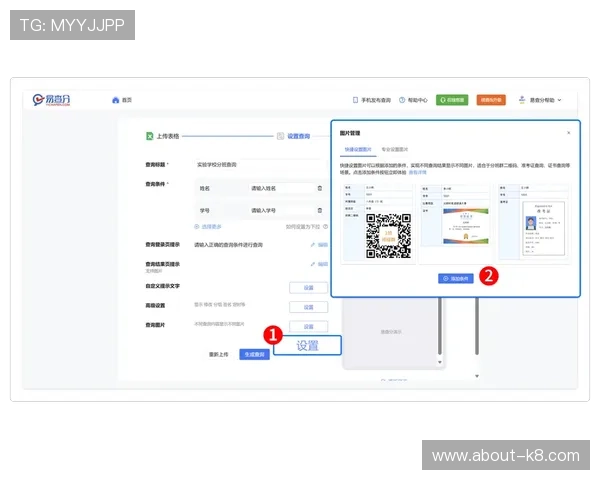
Task: Click the 易查分 logo
Action: pos(52,100)
